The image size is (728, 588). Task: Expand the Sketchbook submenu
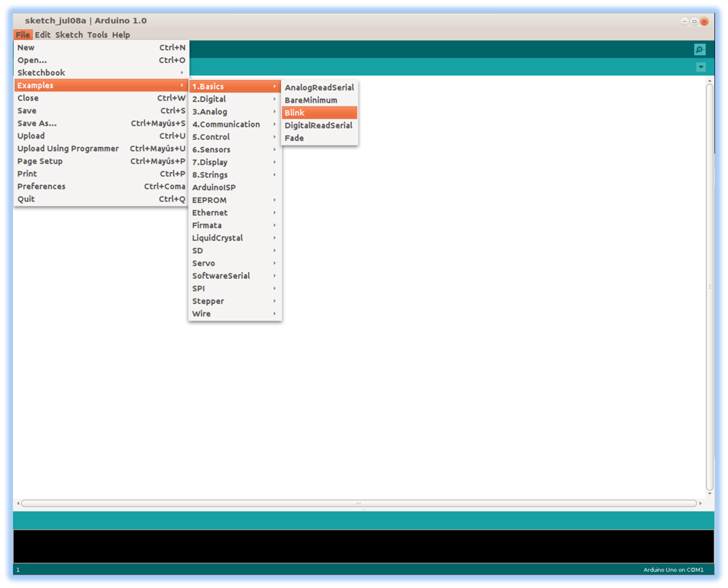pos(101,73)
